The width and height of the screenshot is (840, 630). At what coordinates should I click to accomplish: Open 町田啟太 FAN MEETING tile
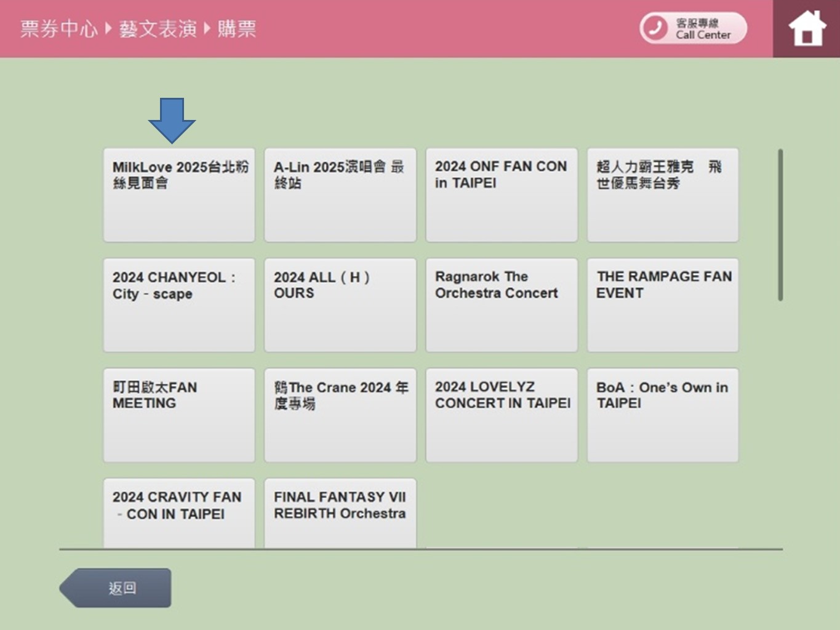(x=179, y=415)
